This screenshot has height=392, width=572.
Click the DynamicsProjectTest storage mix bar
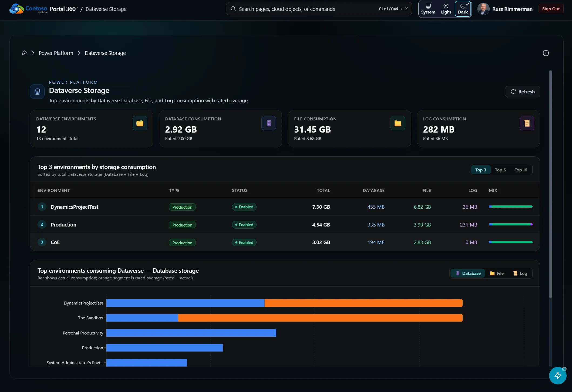pos(510,207)
